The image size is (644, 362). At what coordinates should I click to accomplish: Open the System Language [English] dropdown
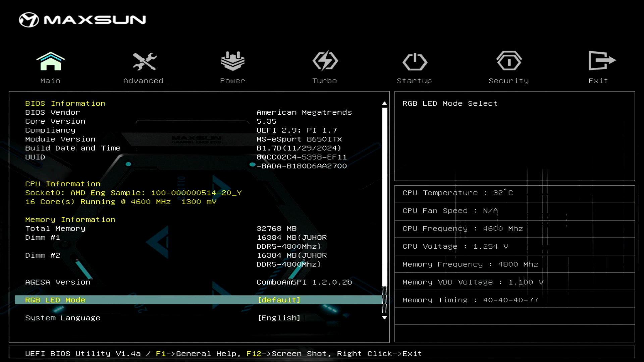[x=279, y=318]
